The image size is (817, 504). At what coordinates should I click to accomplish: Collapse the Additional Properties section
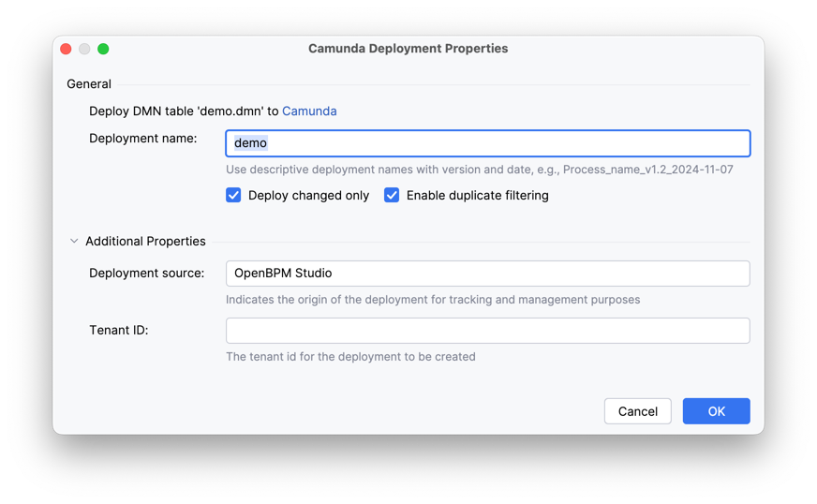74,242
